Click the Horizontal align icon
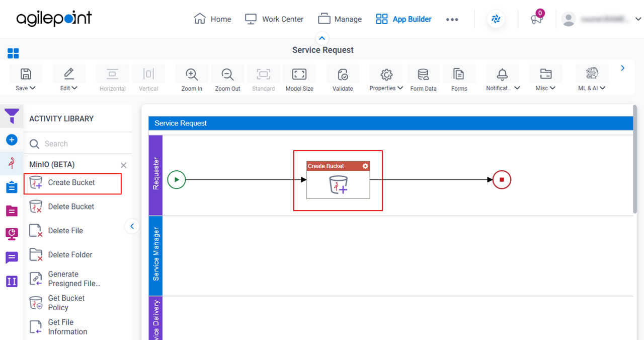 tap(112, 74)
